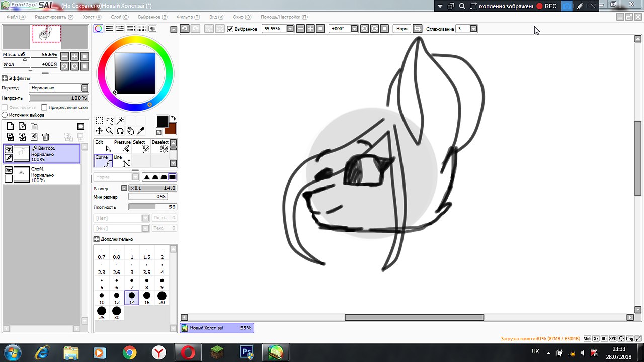Create a new layer folder
The height and width of the screenshot is (362, 644).
click(x=34, y=126)
